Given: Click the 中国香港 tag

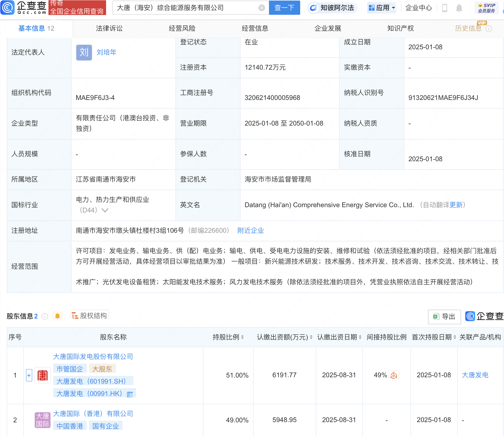Looking at the screenshot, I should (70, 426).
